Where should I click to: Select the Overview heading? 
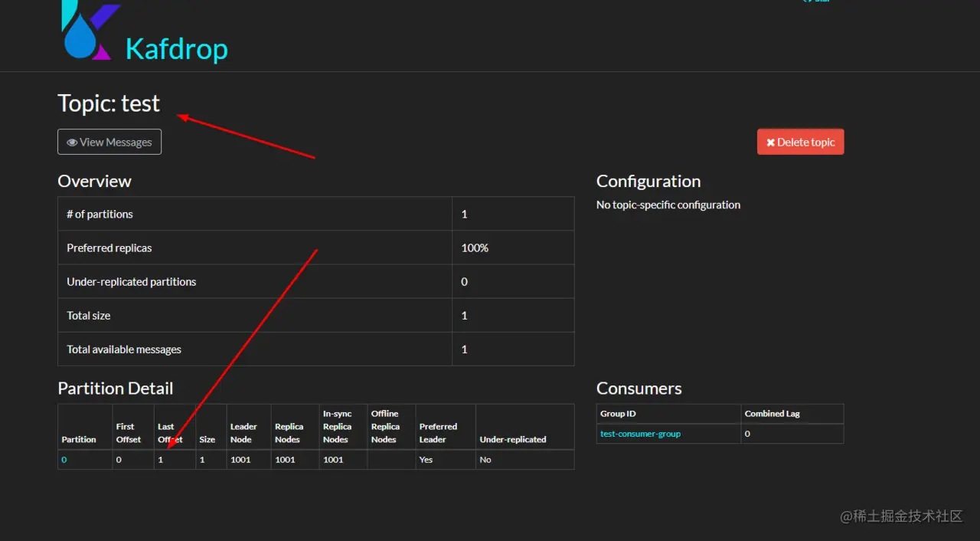[94, 182]
